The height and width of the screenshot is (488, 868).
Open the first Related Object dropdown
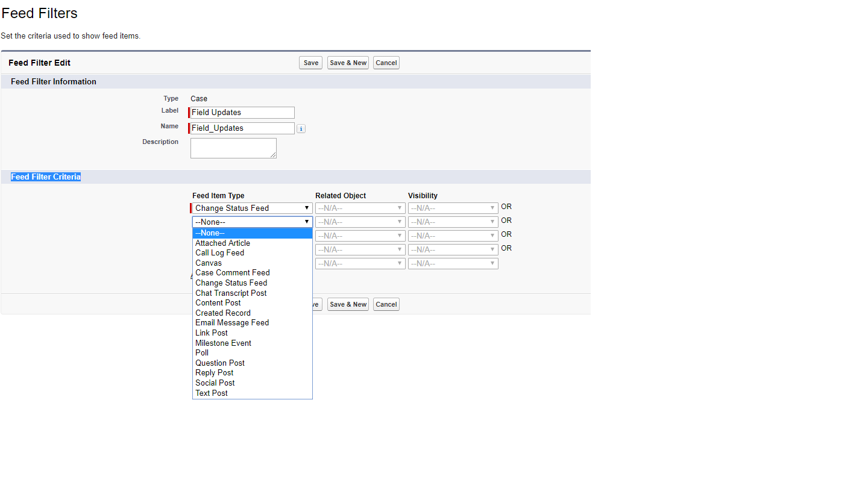pos(360,208)
